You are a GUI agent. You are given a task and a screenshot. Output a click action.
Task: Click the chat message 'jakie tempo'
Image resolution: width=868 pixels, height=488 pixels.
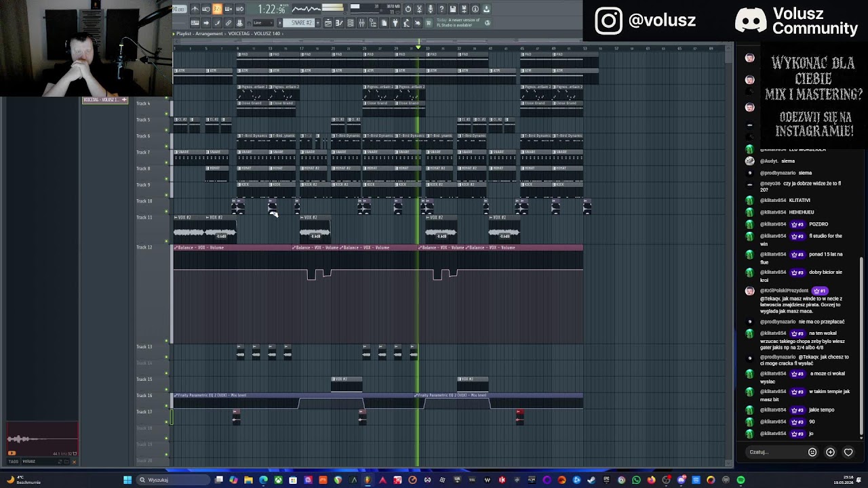pyautogui.click(x=821, y=410)
